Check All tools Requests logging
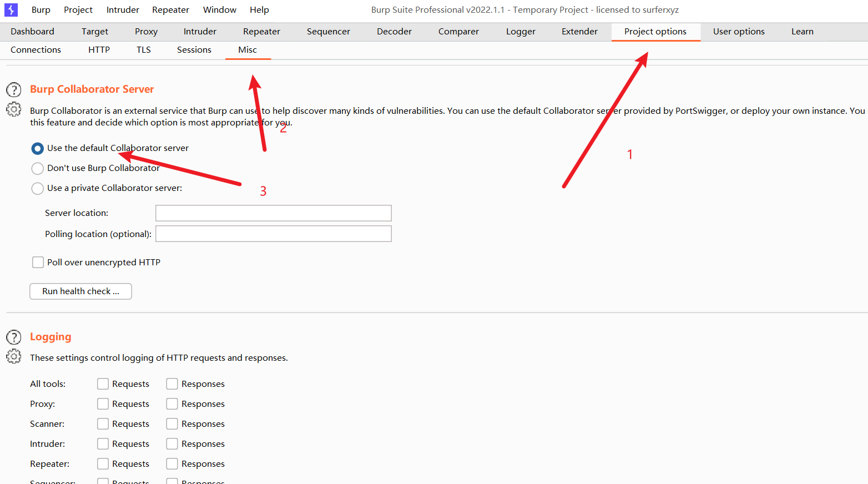The width and height of the screenshot is (868, 484). [103, 384]
